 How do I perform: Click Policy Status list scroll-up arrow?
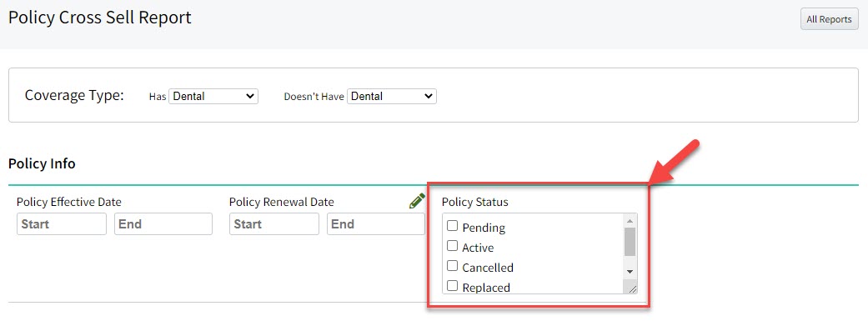tap(630, 221)
